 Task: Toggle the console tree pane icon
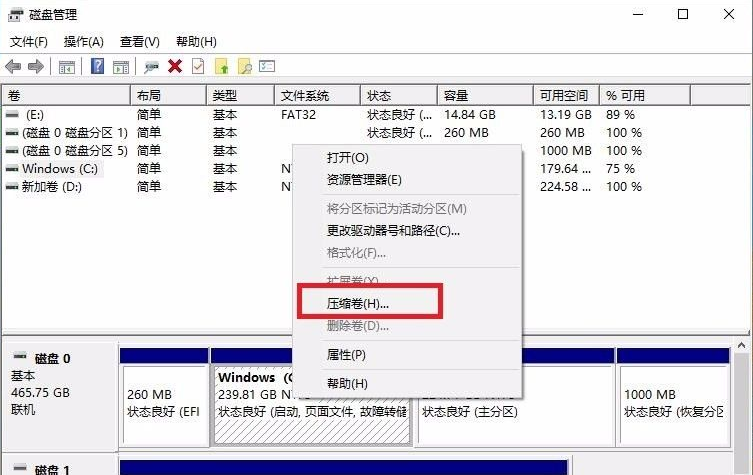click(x=67, y=67)
